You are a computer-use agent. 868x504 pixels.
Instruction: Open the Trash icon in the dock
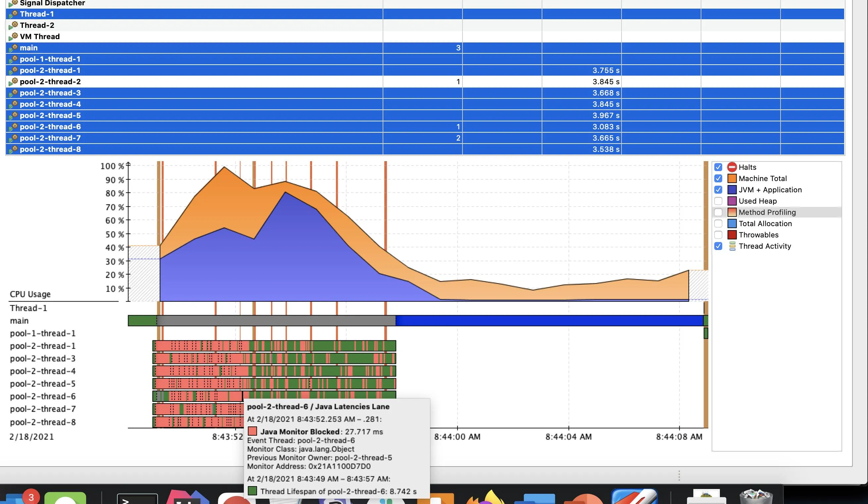tap(756, 497)
